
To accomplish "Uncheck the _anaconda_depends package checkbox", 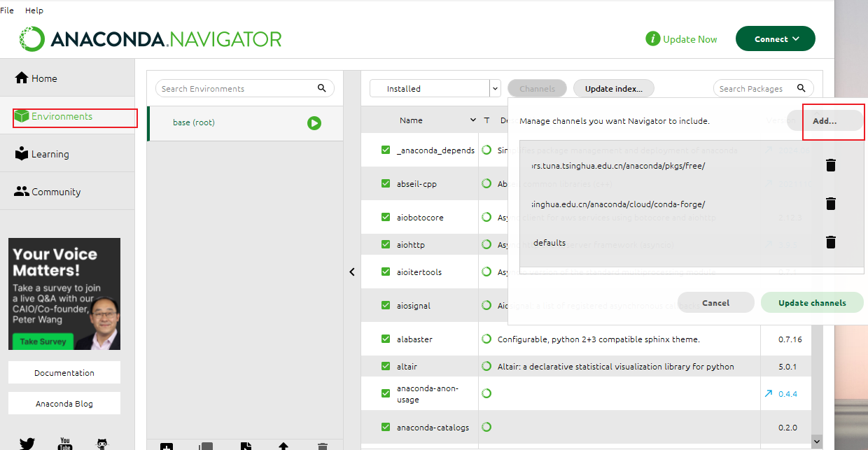I will pyautogui.click(x=386, y=150).
